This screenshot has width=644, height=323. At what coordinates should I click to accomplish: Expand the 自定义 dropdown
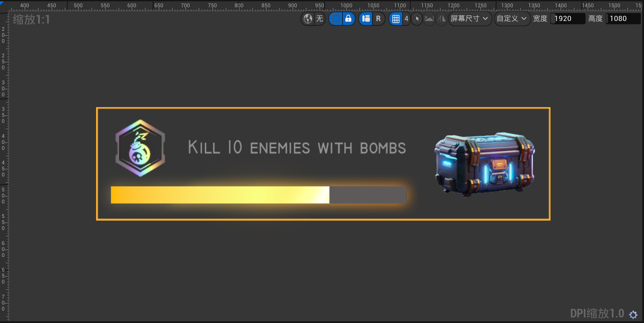click(512, 19)
